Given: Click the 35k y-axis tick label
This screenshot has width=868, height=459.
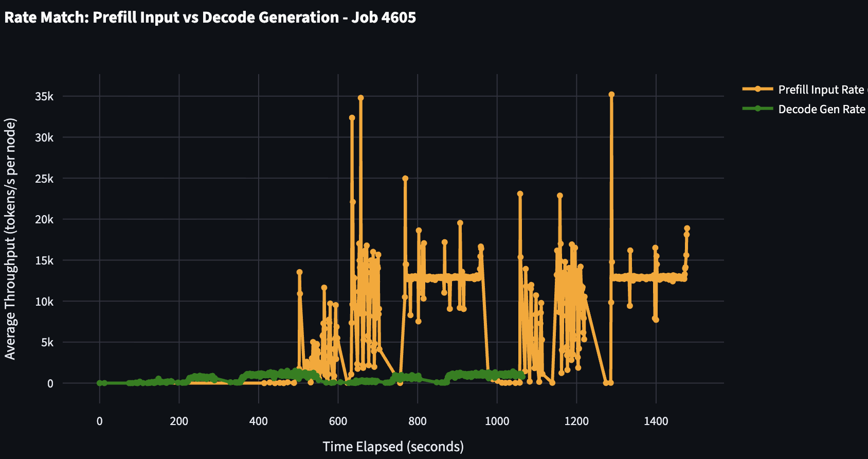Looking at the screenshot, I should 44,97.
